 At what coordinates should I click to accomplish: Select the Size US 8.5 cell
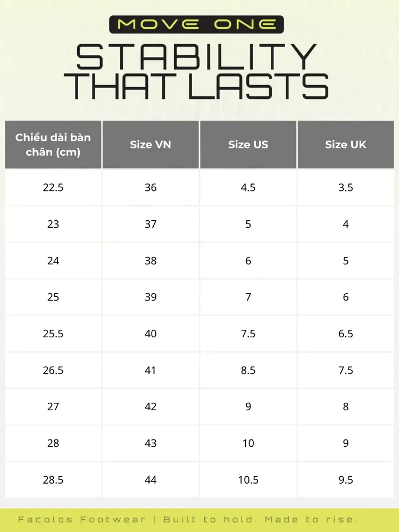point(248,370)
